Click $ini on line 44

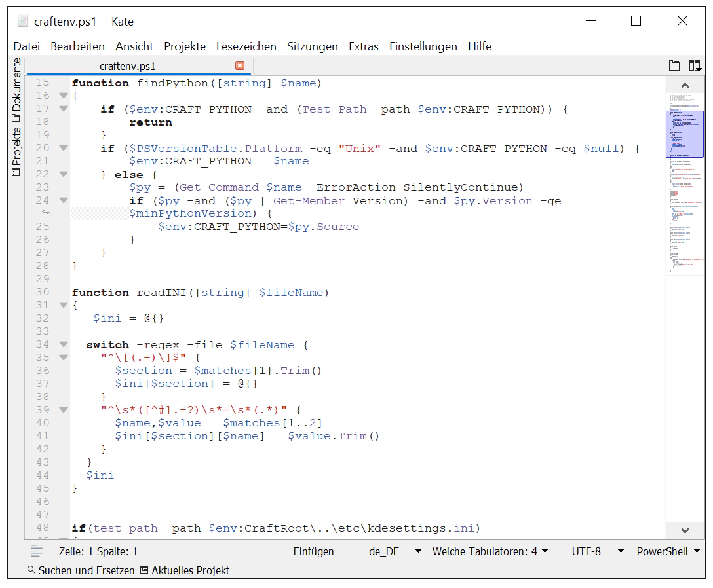[x=100, y=475]
